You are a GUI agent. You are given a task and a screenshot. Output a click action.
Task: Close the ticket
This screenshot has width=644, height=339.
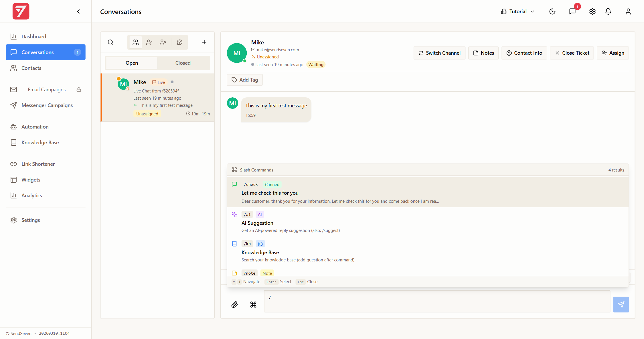click(x=572, y=53)
